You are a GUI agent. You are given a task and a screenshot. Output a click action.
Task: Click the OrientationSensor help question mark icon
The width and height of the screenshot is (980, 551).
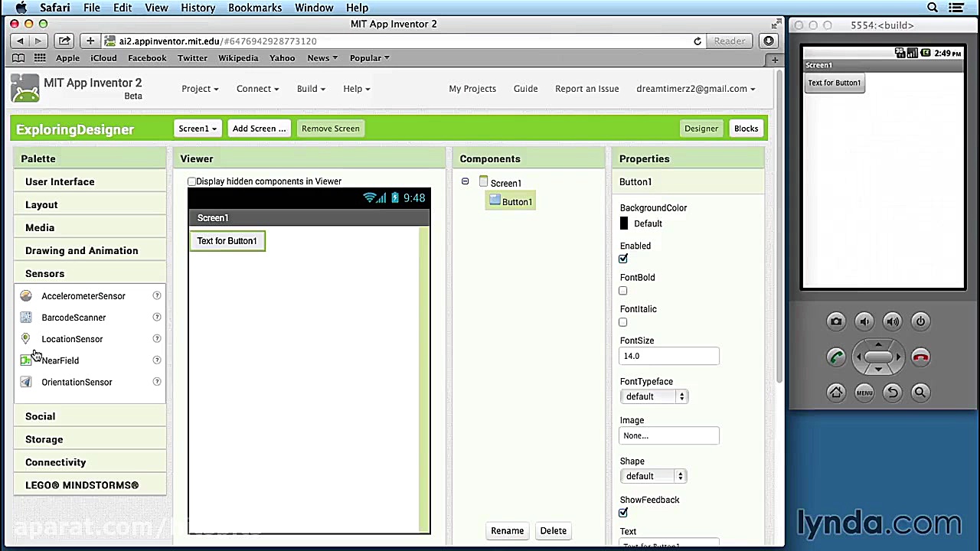click(x=157, y=381)
